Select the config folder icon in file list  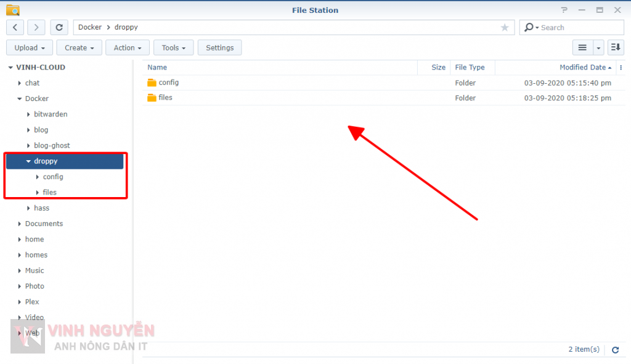[152, 83]
